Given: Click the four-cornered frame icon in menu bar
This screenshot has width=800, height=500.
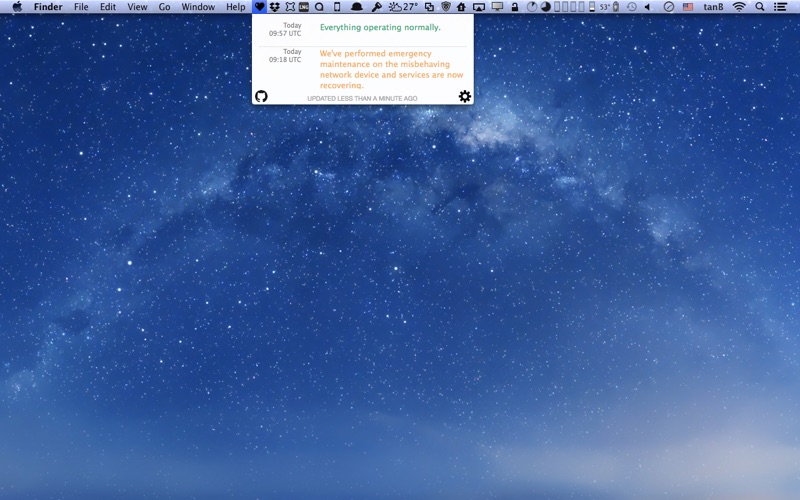Looking at the screenshot, I should (290, 7).
